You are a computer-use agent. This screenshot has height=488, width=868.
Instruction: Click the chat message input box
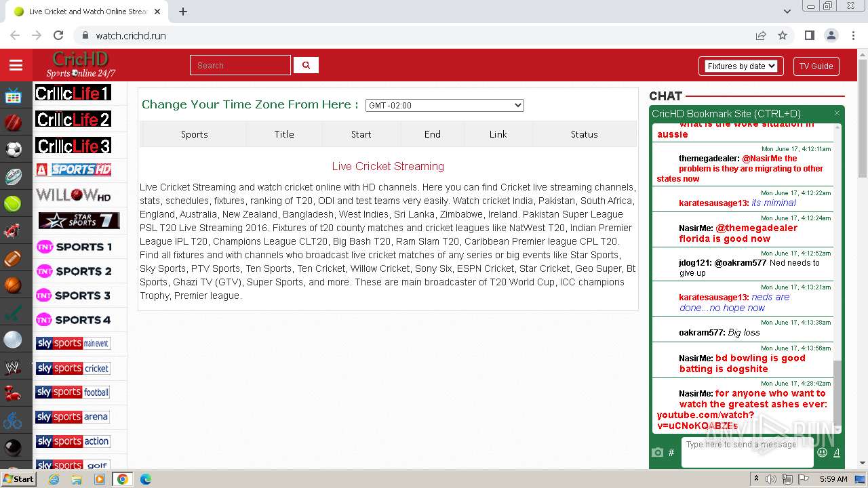pyautogui.click(x=747, y=451)
